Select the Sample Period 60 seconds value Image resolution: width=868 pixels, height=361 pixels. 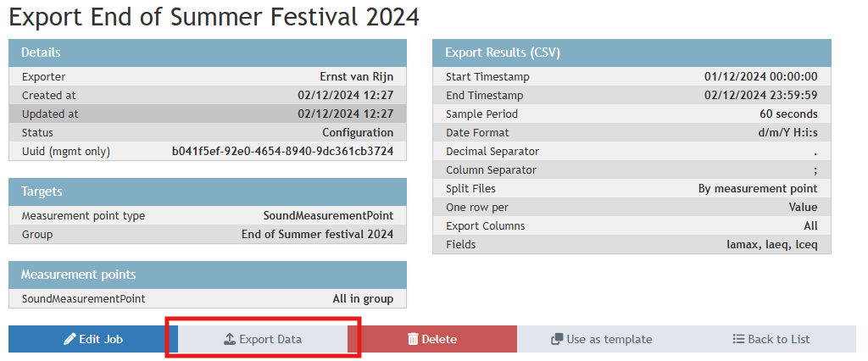[x=788, y=114]
